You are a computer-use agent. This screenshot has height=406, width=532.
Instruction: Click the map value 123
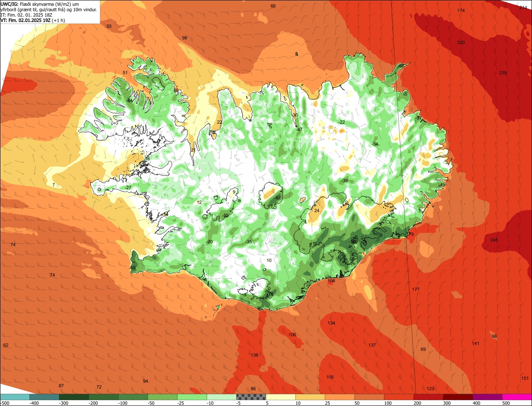click(x=430, y=389)
